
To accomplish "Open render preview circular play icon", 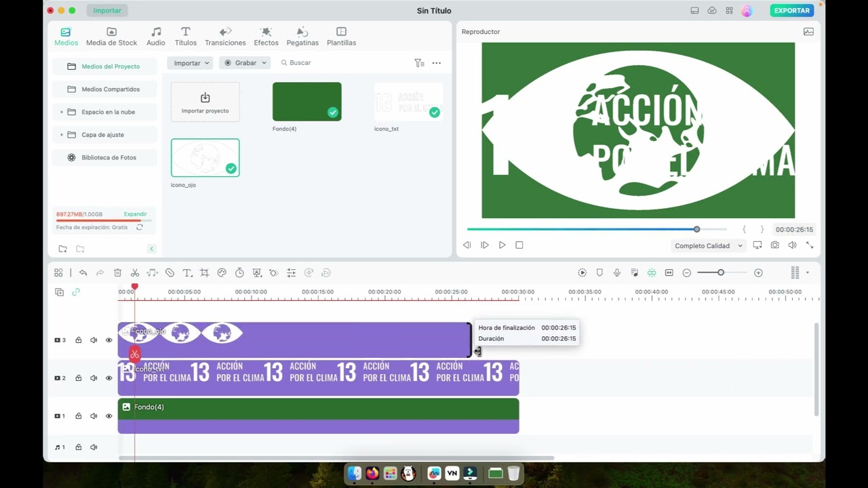I will point(582,272).
